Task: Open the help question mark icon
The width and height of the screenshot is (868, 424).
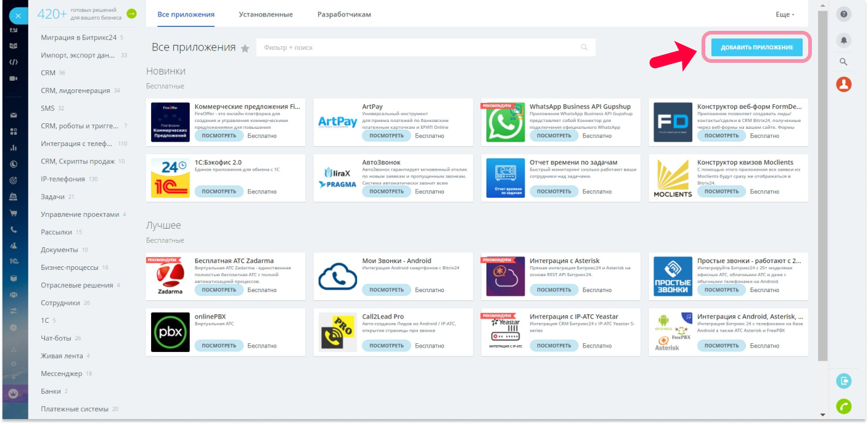Action: [844, 14]
